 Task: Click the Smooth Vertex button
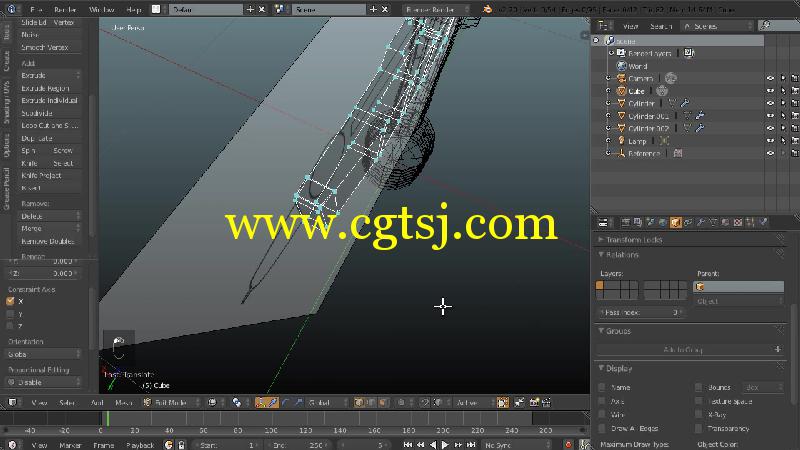(x=49, y=47)
